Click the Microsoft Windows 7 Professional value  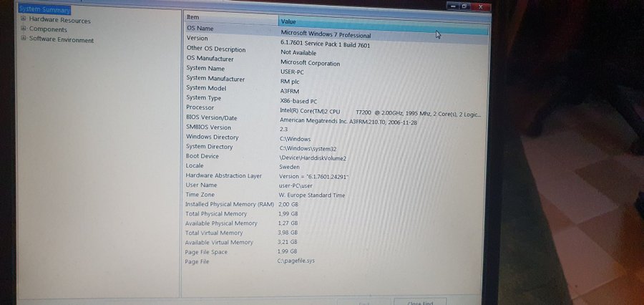click(326, 34)
